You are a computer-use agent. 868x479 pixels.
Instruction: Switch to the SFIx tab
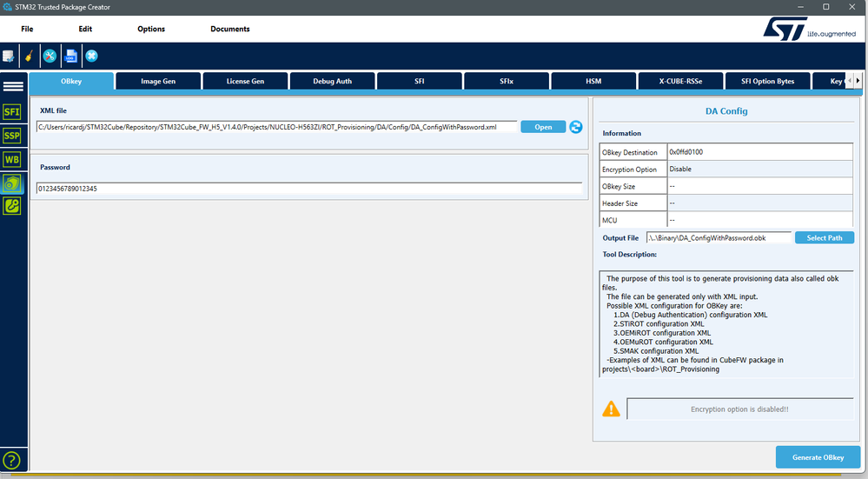(x=507, y=81)
